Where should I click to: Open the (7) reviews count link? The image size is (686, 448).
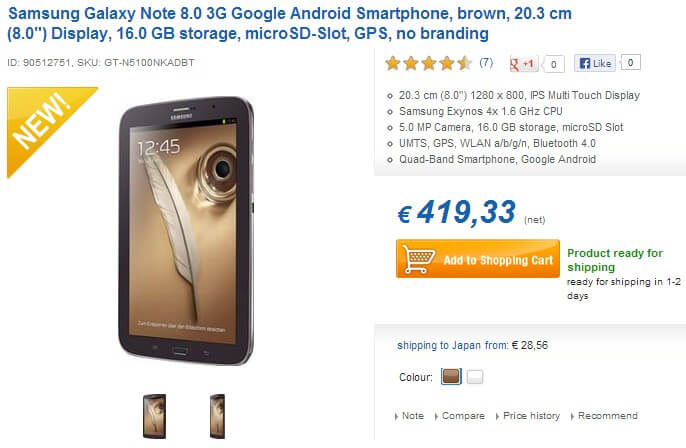point(486,63)
